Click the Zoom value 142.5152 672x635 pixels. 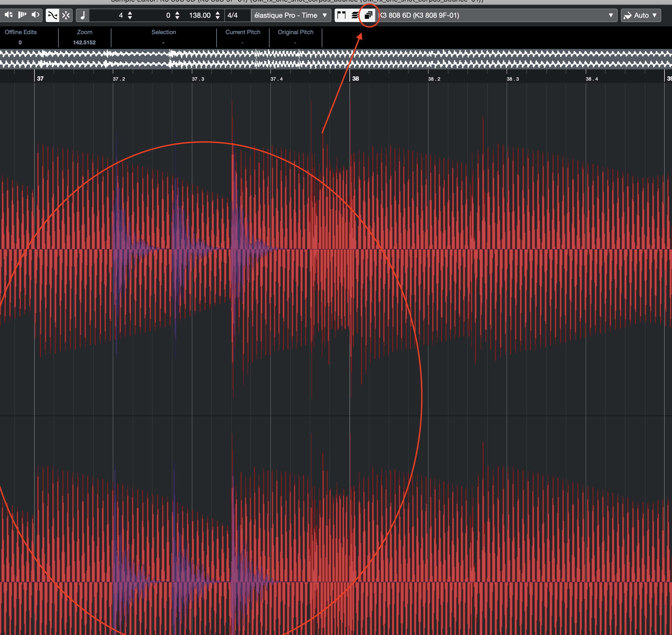(84, 42)
